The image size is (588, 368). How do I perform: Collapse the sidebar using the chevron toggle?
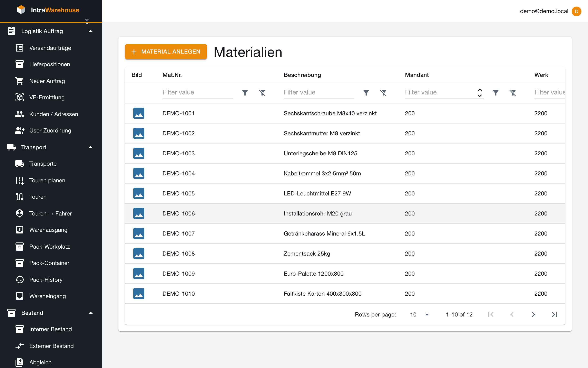pos(87,21)
